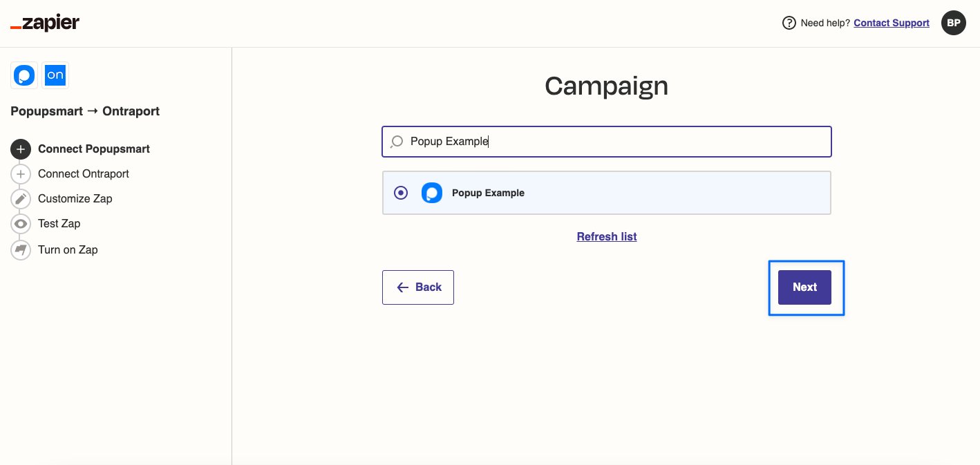Go to Connect Popupsmart step
The image size is (980, 465).
[94, 149]
